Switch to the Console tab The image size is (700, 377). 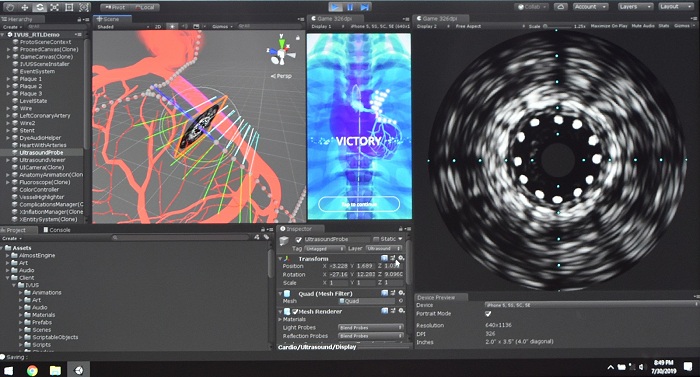[57, 230]
